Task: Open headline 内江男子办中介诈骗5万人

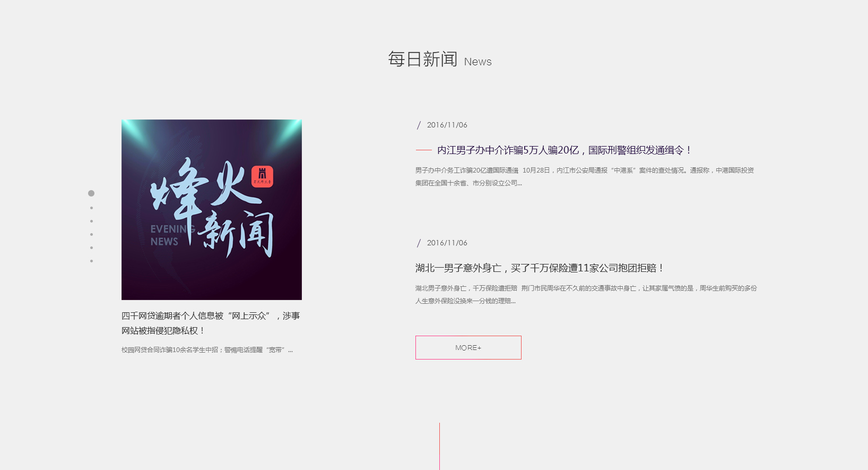Action: [564, 150]
